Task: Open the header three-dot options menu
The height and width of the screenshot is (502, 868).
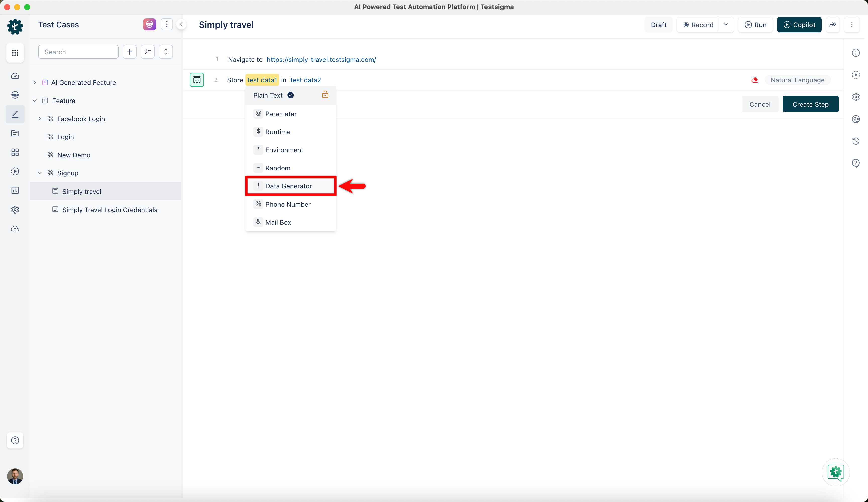Action: [x=852, y=25]
